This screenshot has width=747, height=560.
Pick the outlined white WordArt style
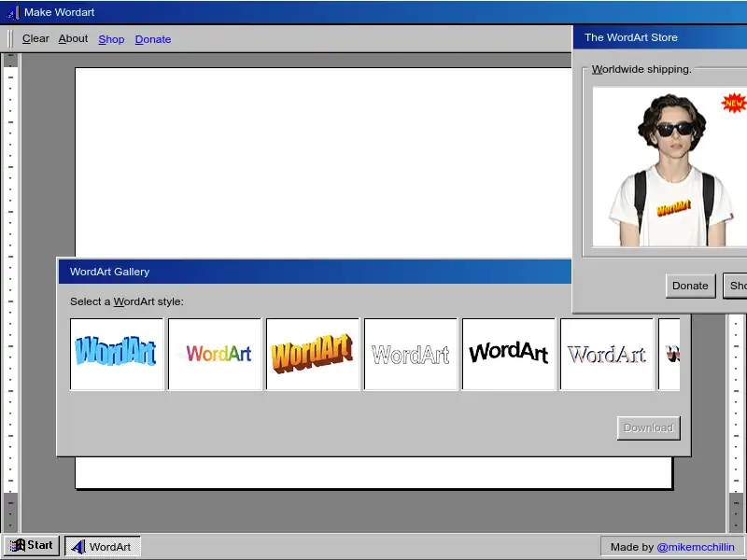411,354
